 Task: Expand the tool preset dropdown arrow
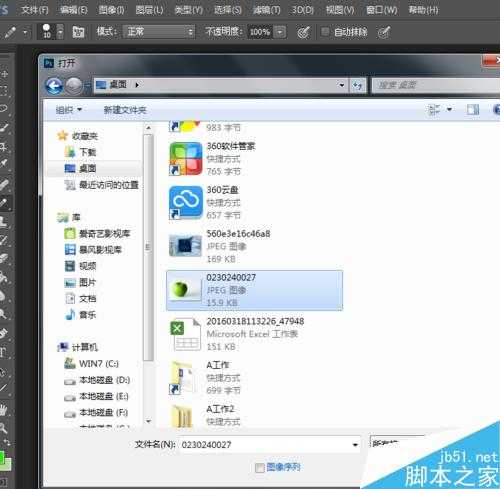25,33
